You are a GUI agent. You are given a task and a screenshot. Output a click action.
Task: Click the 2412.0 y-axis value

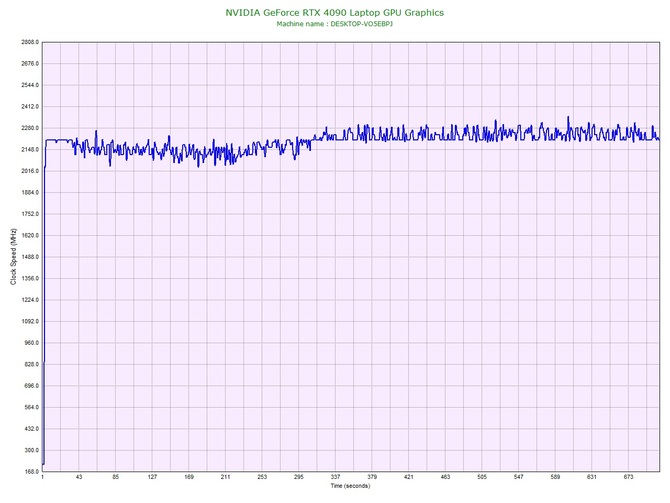click(x=30, y=106)
